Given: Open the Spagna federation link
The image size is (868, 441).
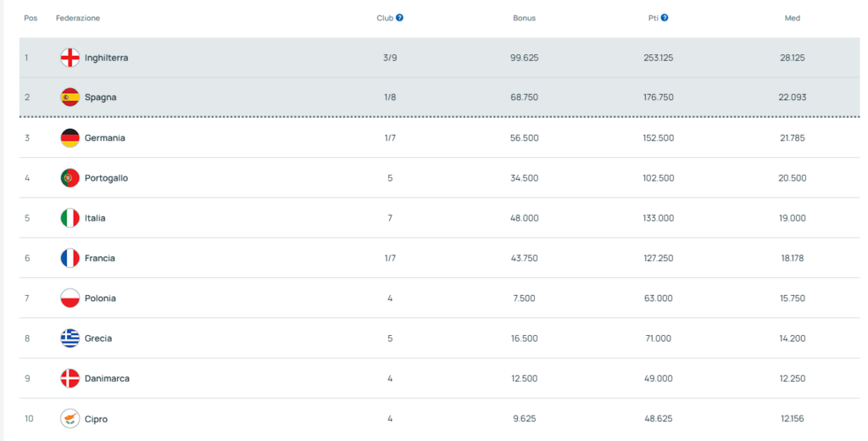Looking at the screenshot, I should click(x=100, y=98).
